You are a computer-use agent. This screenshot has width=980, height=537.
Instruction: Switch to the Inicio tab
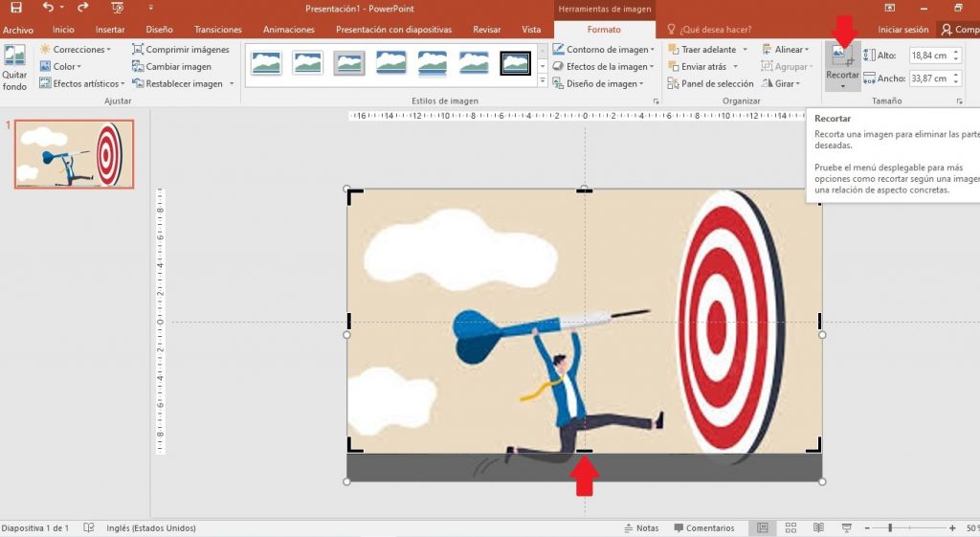(63, 30)
